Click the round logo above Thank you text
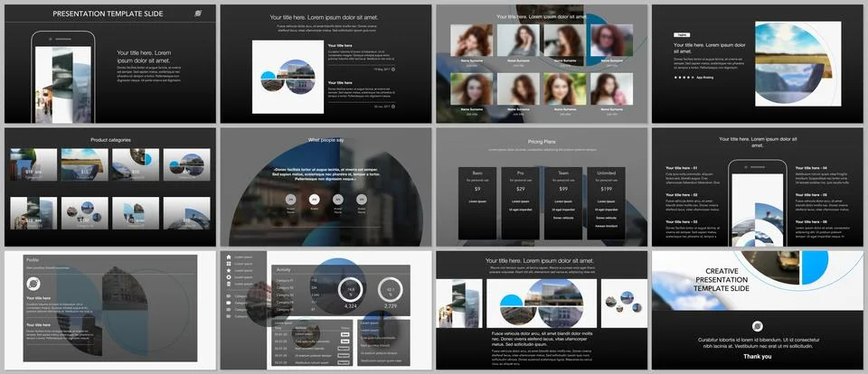Screen dimensions: 868x374 point(758,326)
